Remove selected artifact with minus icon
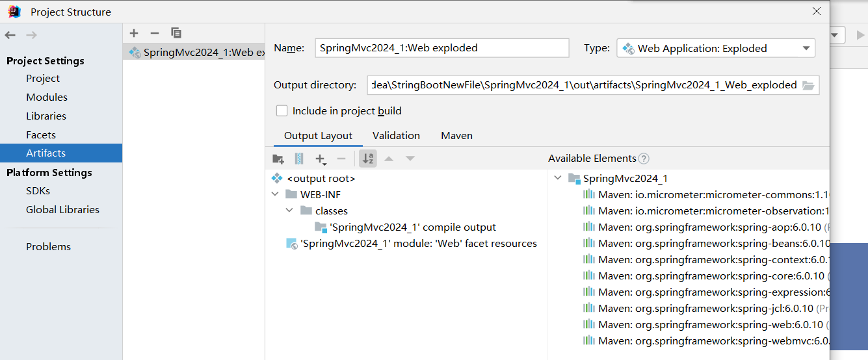868x360 pixels. 154,33
